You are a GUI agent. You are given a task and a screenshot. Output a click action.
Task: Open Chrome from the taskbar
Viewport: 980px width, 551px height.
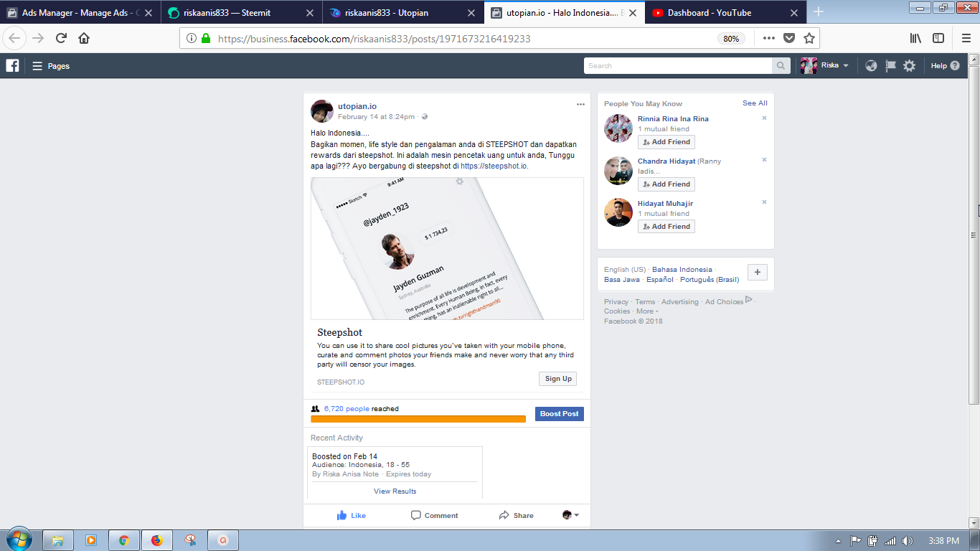click(123, 540)
